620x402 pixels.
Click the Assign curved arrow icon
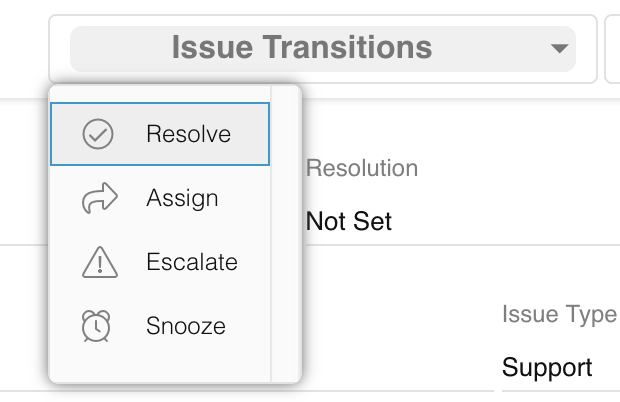click(100, 198)
